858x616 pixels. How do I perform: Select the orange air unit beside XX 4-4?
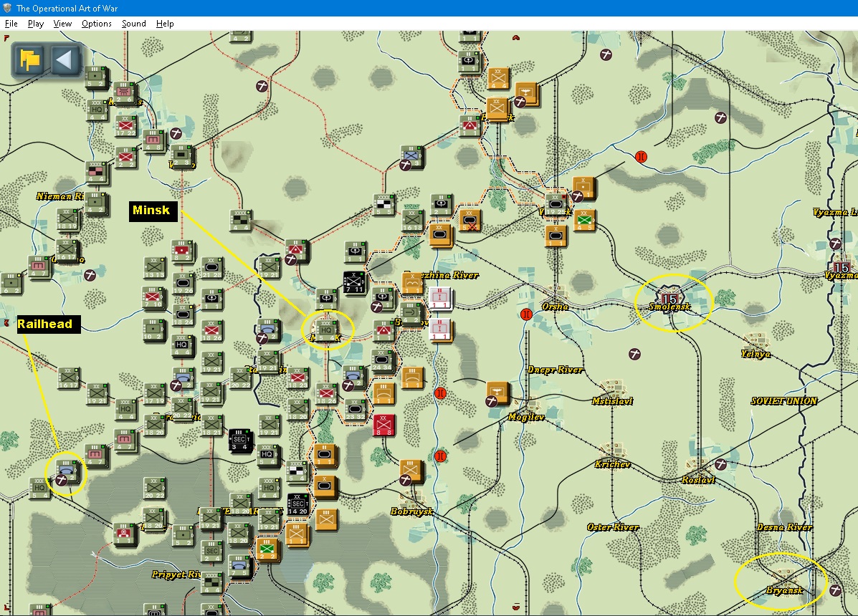528,94
